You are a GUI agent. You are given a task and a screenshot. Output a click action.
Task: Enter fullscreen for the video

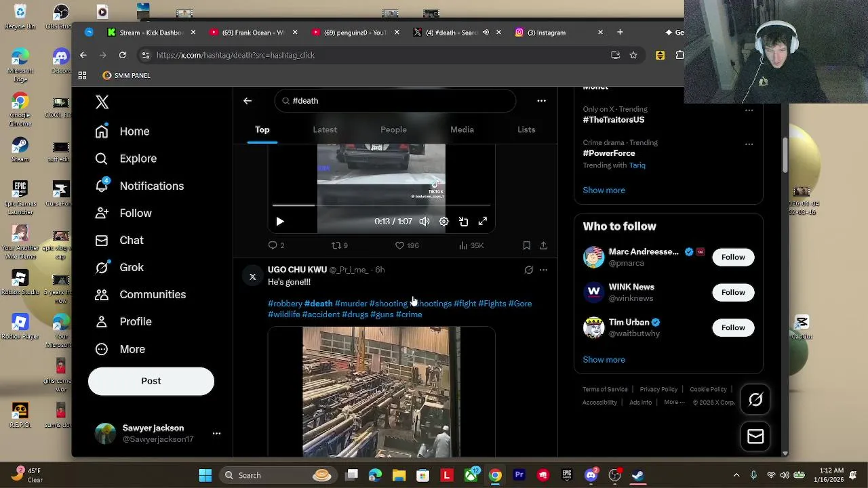[483, 222]
